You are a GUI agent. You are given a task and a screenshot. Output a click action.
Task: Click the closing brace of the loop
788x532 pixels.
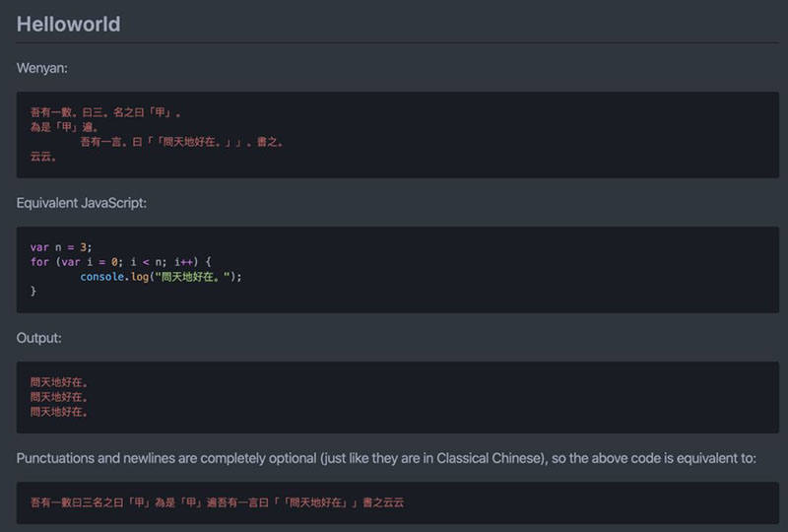tap(33, 292)
